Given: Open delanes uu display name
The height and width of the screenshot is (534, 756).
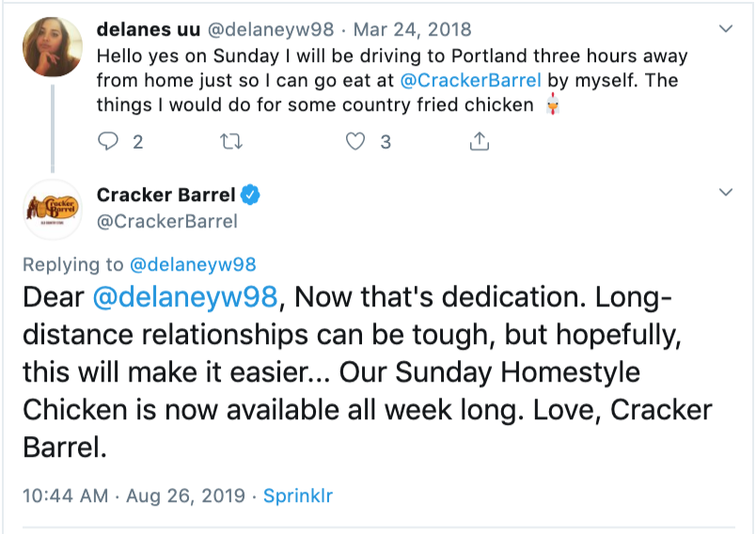Looking at the screenshot, I should tap(146, 29).
